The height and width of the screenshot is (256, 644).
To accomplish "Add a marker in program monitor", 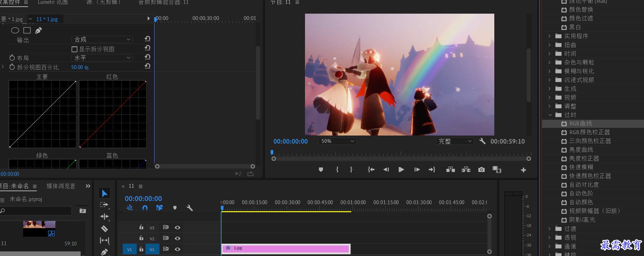I will pyautogui.click(x=321, y=169).
